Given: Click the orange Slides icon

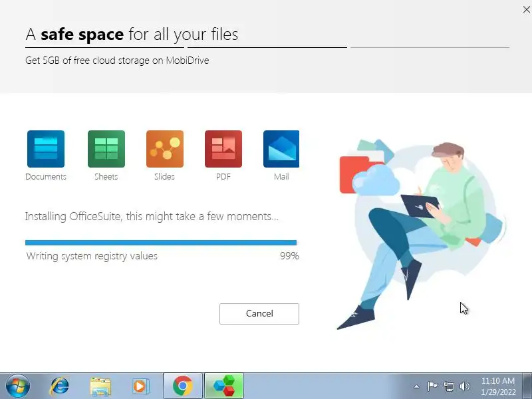Looking at the screenshot, I should coord(165,149).
